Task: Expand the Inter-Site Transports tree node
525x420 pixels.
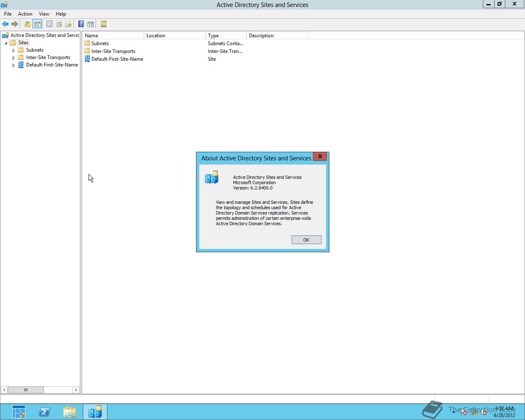Action: (x=14, y=58)
